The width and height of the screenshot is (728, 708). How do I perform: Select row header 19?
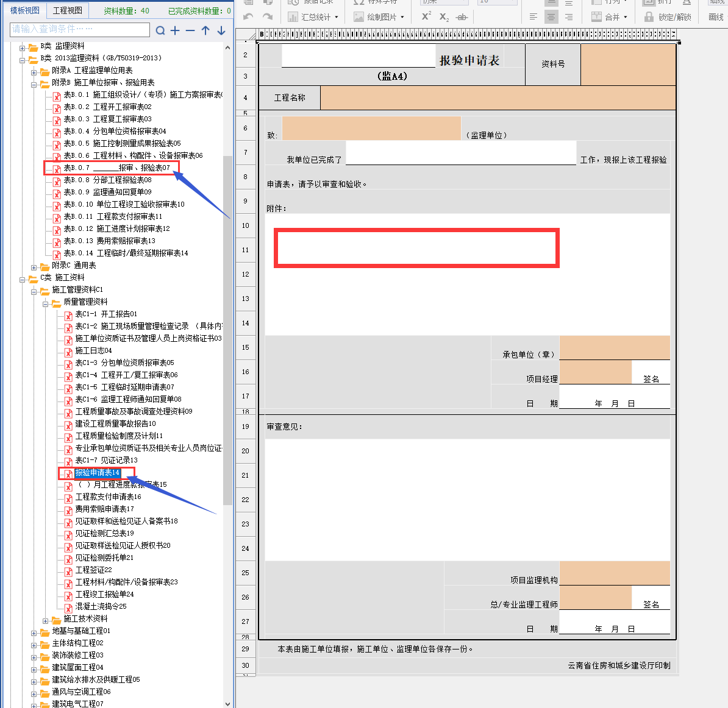(246, 427)
